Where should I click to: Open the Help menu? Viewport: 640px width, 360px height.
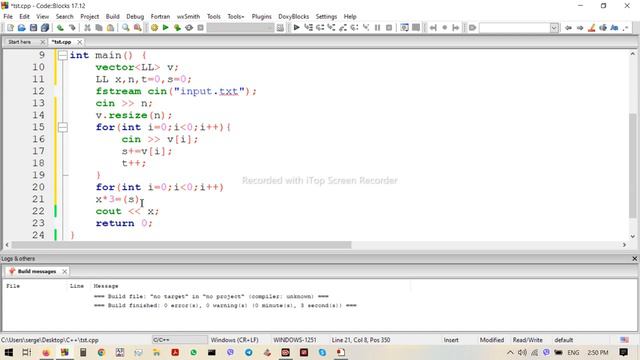[x=350, y=16]
